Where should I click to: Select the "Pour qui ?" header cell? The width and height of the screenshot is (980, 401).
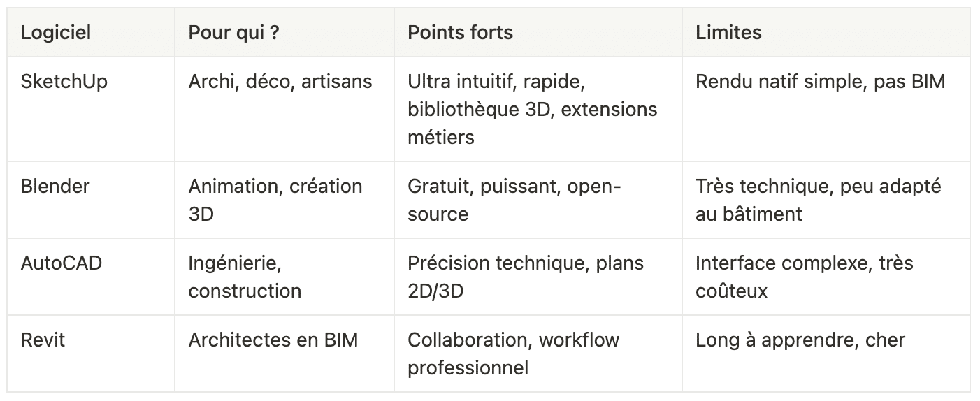[x=284, y=32]
